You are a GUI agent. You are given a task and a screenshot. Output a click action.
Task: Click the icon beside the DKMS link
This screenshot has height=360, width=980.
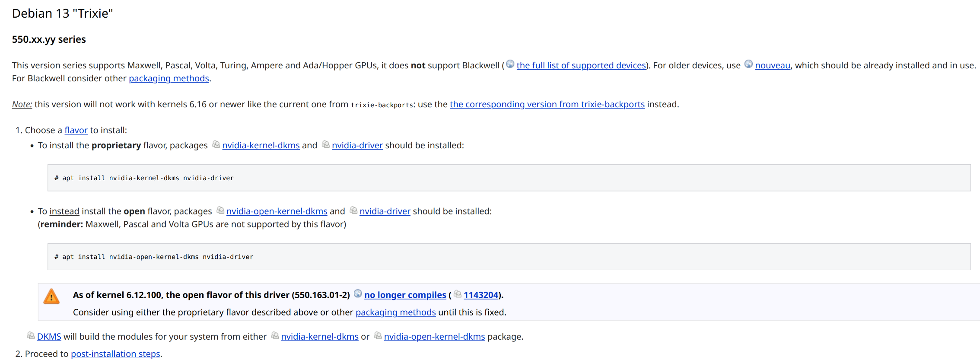coord(31,335)
